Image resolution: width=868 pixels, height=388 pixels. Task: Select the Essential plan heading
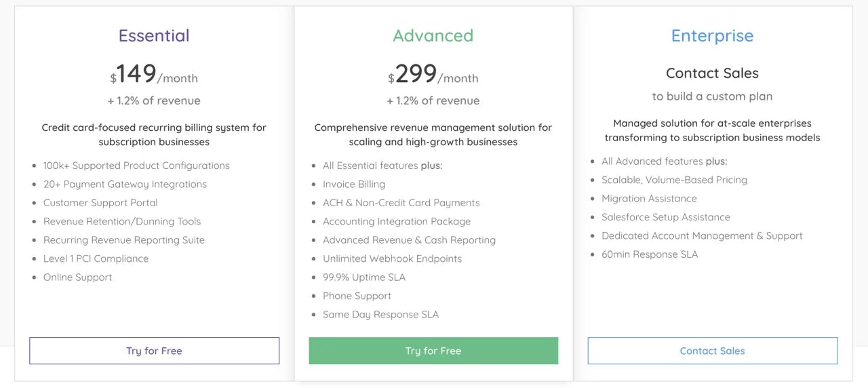pyautogui.click(x=154, y=35)
